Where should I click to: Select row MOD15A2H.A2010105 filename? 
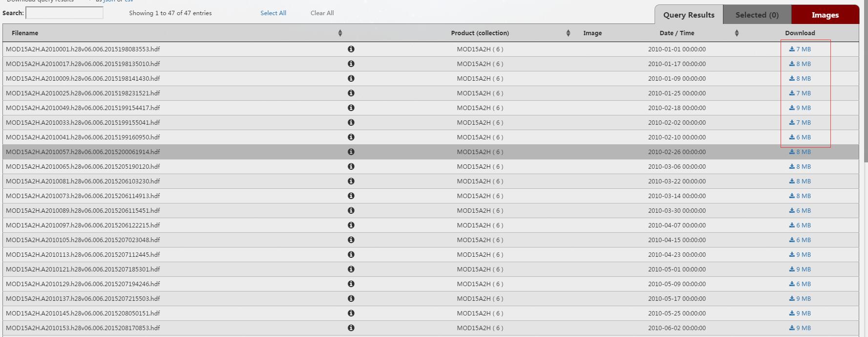pos(83,240)
